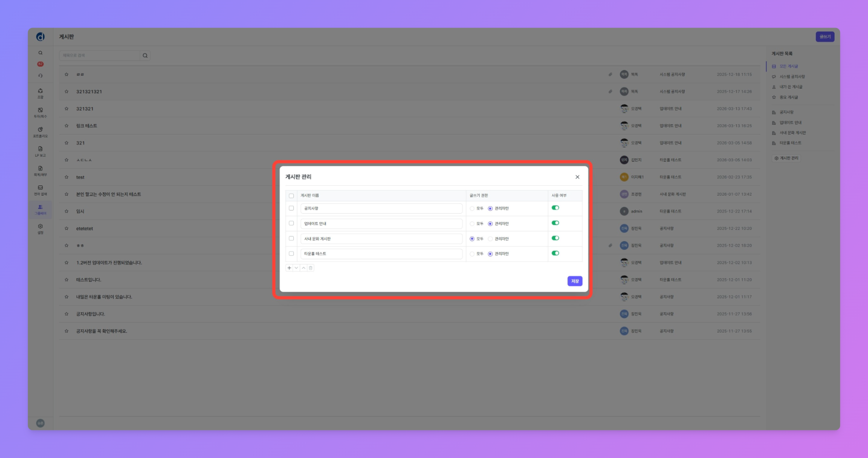Open 업데이트 안내 board in right panel

tap(790, 122)
